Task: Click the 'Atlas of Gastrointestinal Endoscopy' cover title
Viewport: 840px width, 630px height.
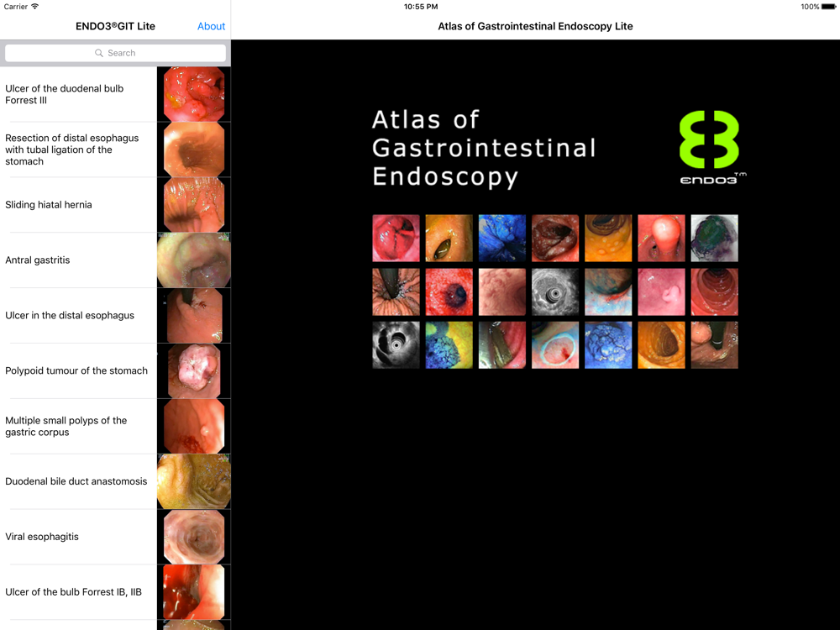Action: click(484, 149)
